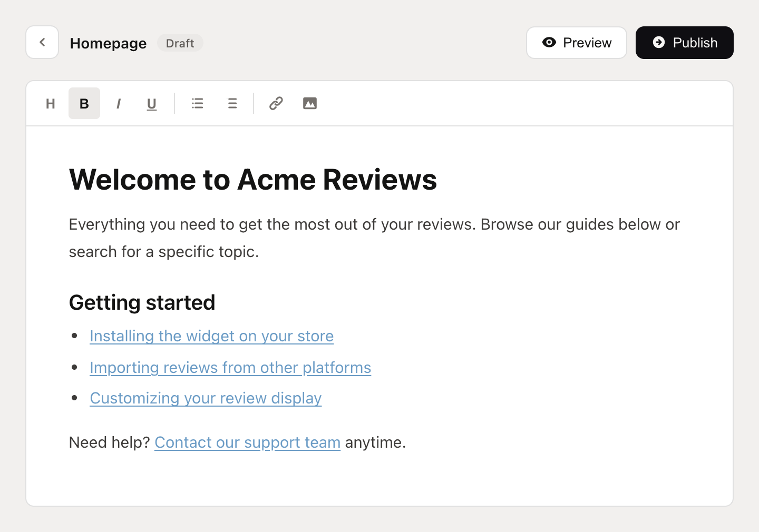Click the arrow icon inside Publish
Screen dimensions: 759x532
(659, 43)
